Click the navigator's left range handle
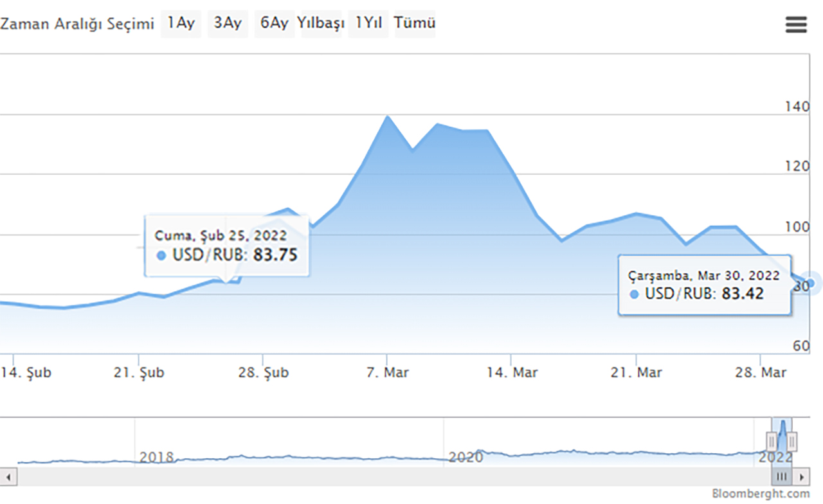Viewport: 823px width, 504px height. tap(772, 440)
